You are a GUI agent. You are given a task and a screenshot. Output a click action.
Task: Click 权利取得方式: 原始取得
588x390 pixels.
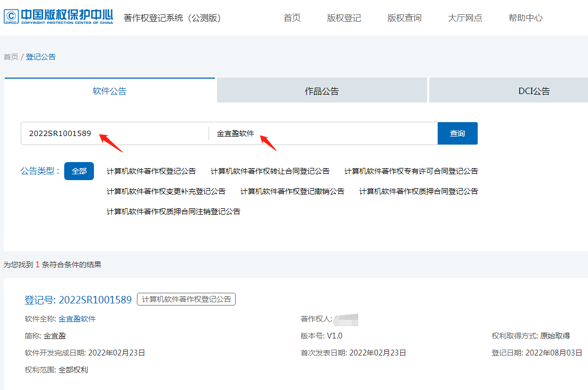tap(531, 336)
